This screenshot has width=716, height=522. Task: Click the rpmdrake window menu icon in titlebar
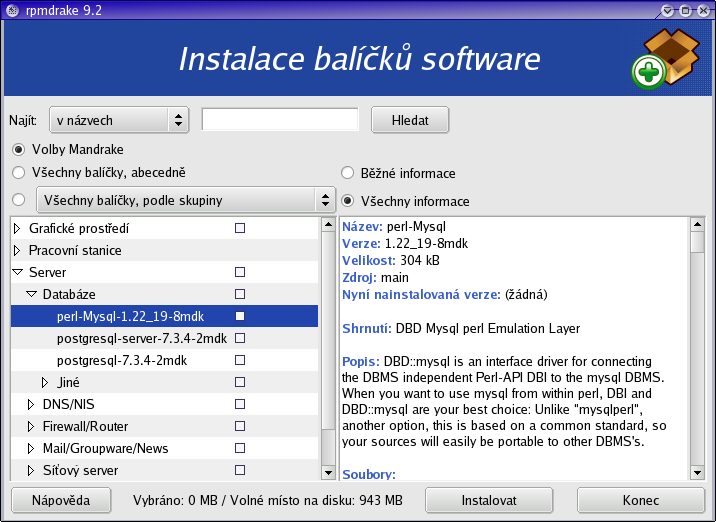tap(12, 10)
